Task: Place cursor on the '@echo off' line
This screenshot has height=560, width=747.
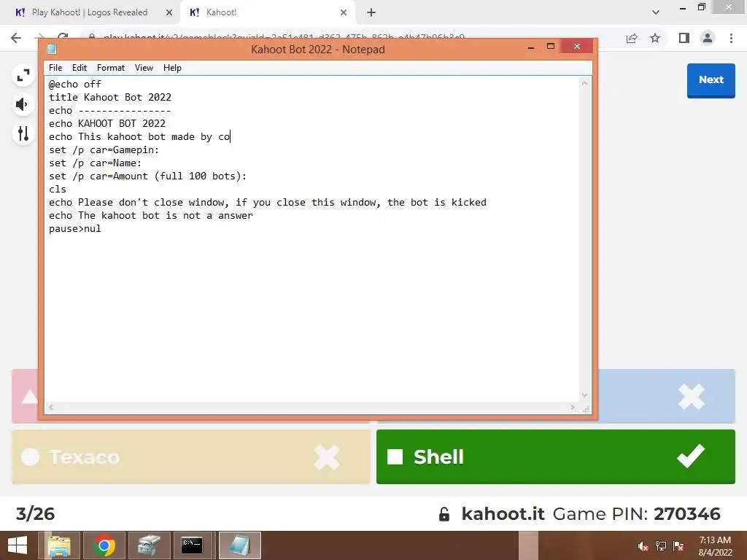Action: pyautogui.click(x=75, y=85)
